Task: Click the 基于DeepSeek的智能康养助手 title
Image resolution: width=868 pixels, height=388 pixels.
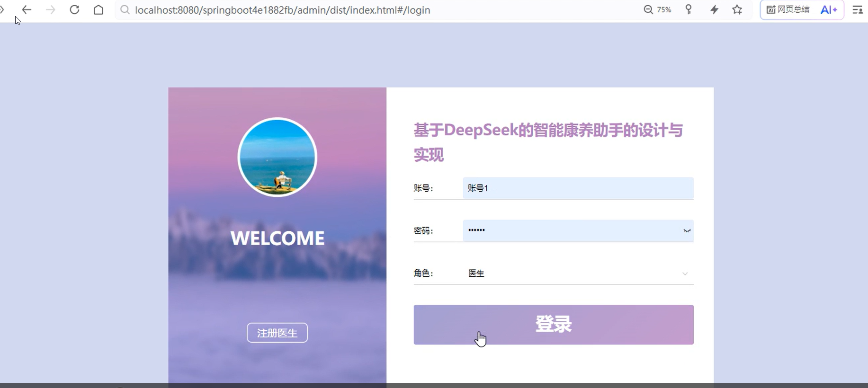Action: click(x=548, y=142)
